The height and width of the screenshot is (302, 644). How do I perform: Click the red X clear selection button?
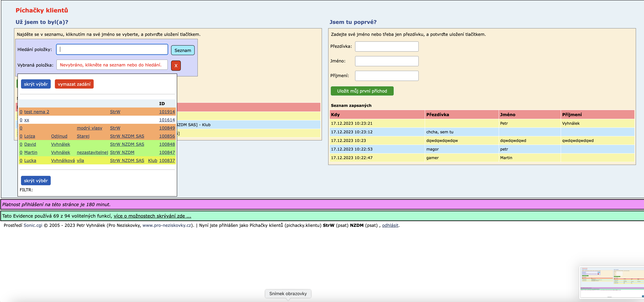click(176, 66)
